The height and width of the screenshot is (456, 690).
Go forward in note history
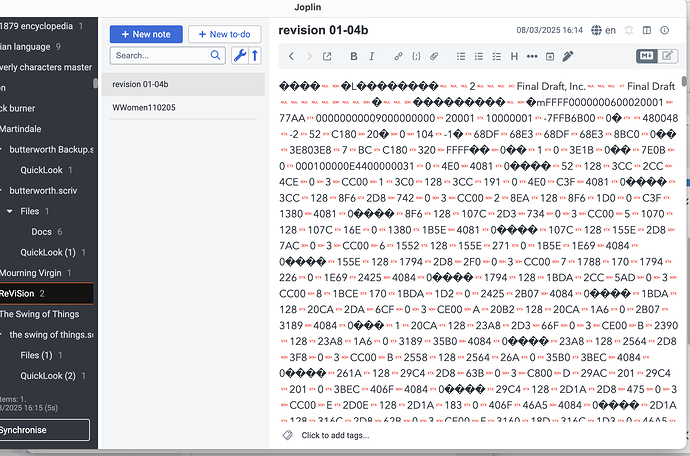(309, 56)
